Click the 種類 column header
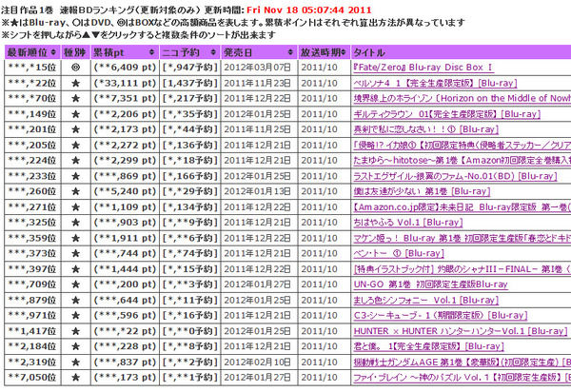 [75, 52]
